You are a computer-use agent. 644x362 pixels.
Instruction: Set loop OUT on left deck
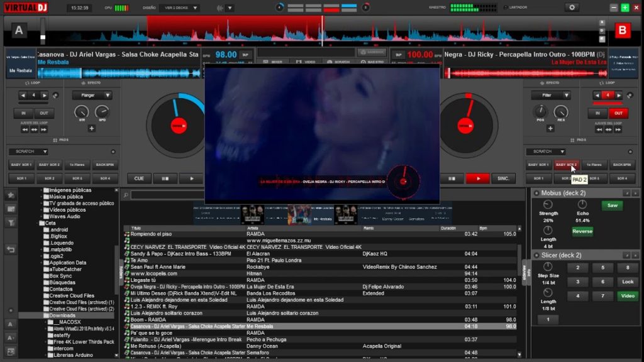click(x=44, y=113)
